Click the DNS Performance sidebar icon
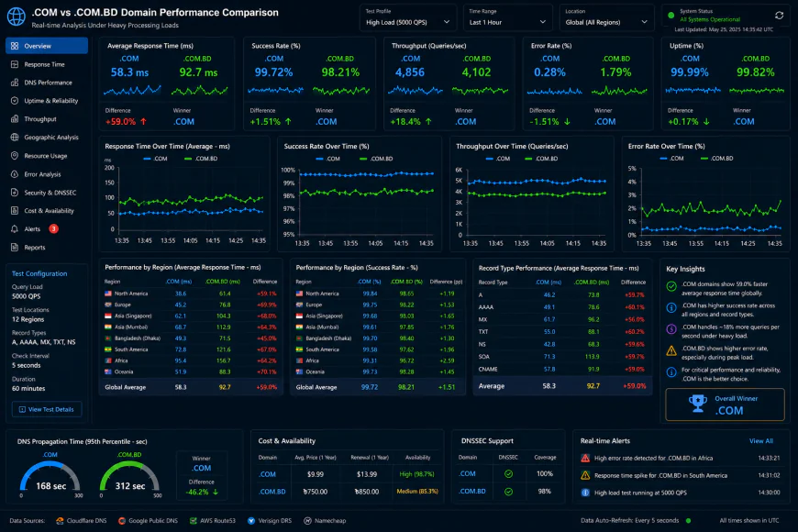Screen dimensions: 798x532 click(x=15, y=83)
